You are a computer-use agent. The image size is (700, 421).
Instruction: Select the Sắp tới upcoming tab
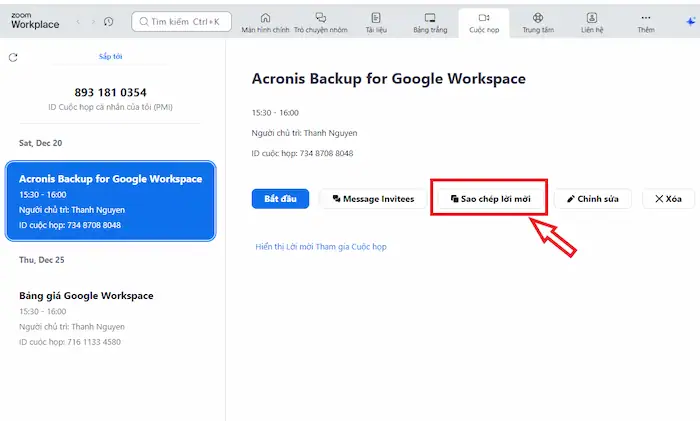coord(111,57)
